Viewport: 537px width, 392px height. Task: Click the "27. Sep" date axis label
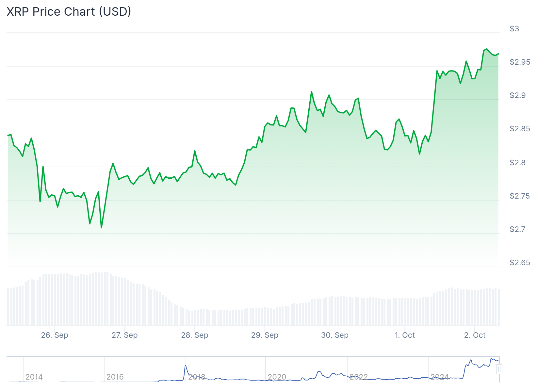click(124, 335)
